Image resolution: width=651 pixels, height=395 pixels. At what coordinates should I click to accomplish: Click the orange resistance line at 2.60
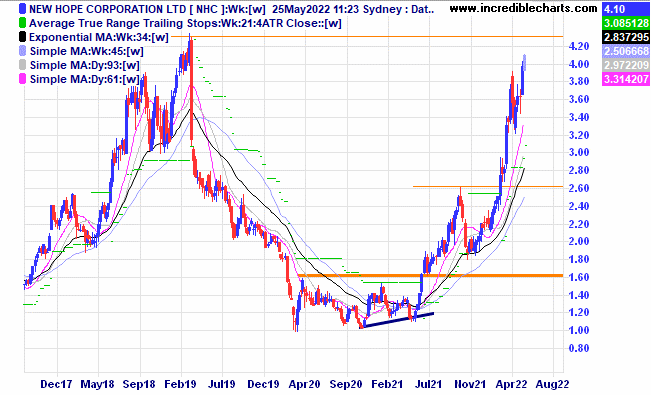coord(488,186)
